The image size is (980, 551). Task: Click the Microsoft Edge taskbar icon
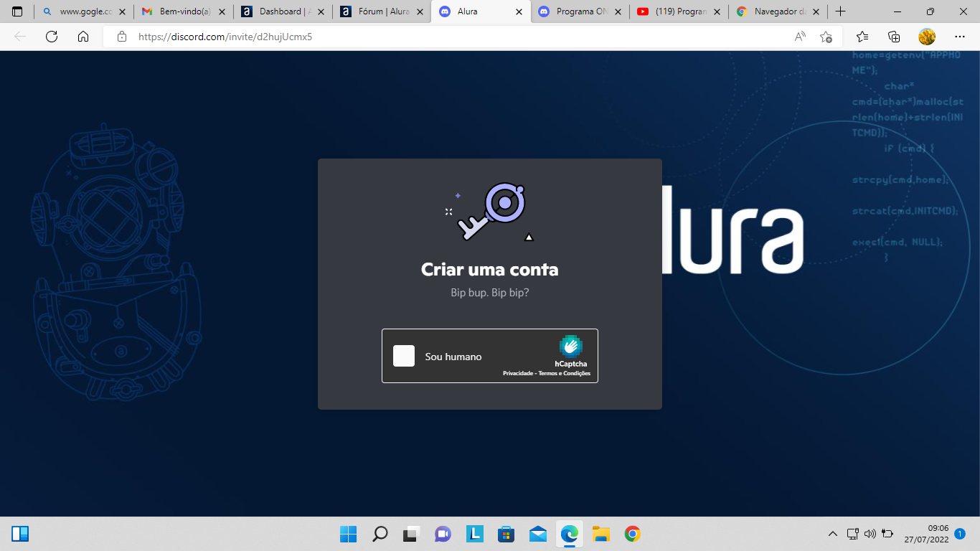click(x=569, y=534)
